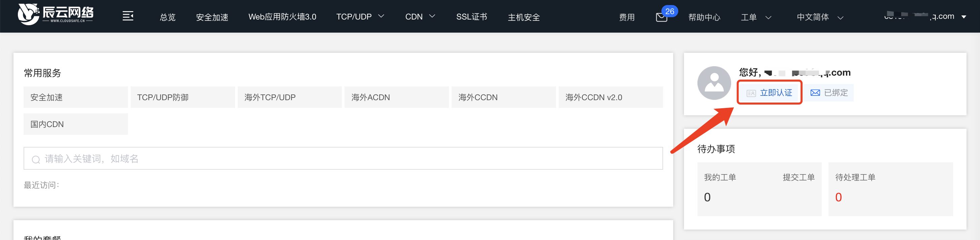Click the keyword search input field

tap(343, 158)
